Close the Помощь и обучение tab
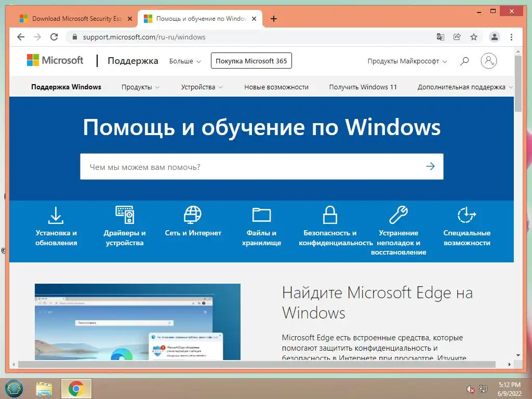The image size is (532, 399). pos(254,19)
